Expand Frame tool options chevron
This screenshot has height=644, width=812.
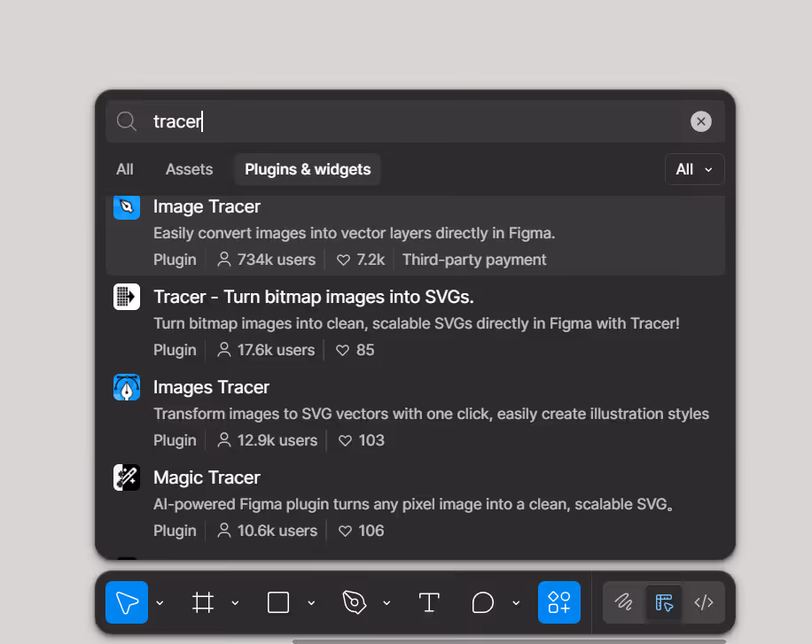[235, 602]
